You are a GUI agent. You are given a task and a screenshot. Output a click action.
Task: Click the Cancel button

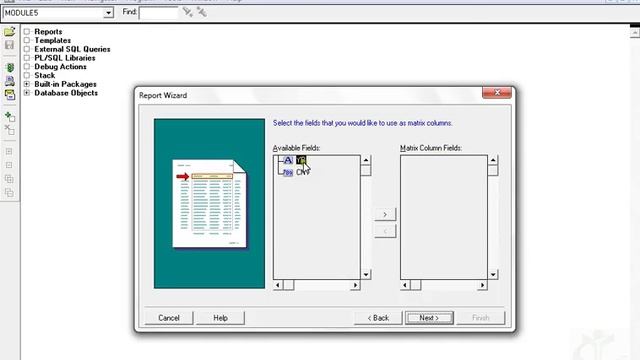click(169, 318)
